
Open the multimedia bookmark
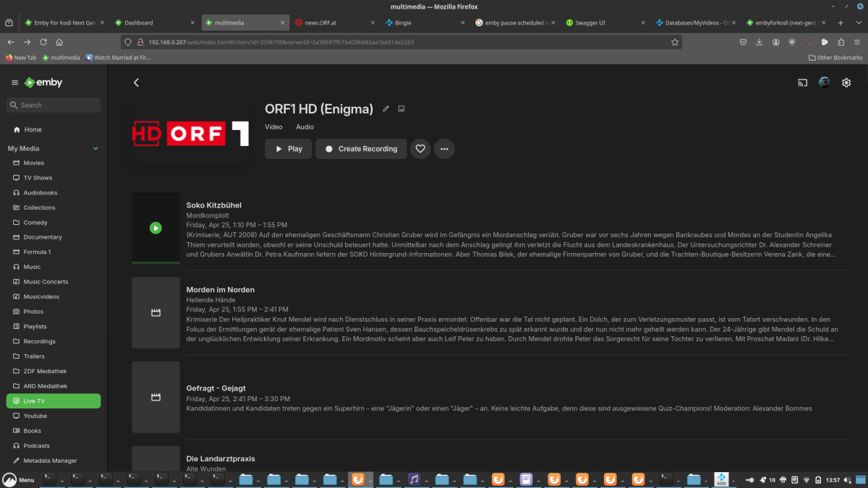click(61, 57)
